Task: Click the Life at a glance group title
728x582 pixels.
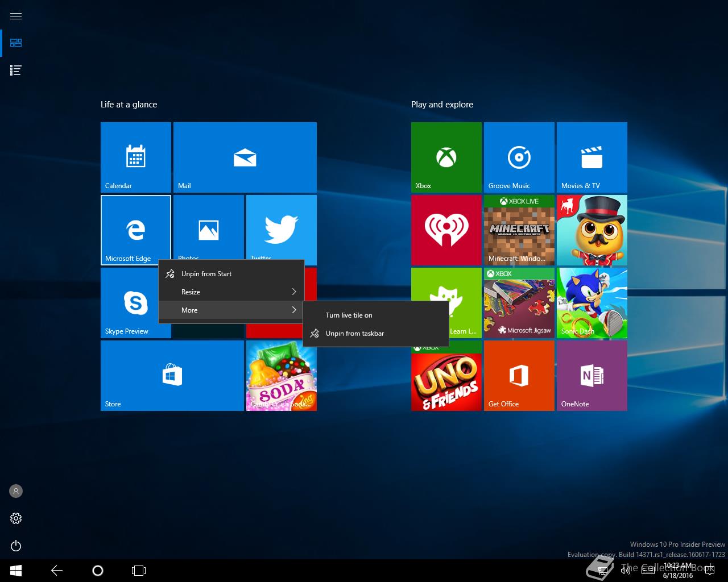Action: (x=129, y=105)
